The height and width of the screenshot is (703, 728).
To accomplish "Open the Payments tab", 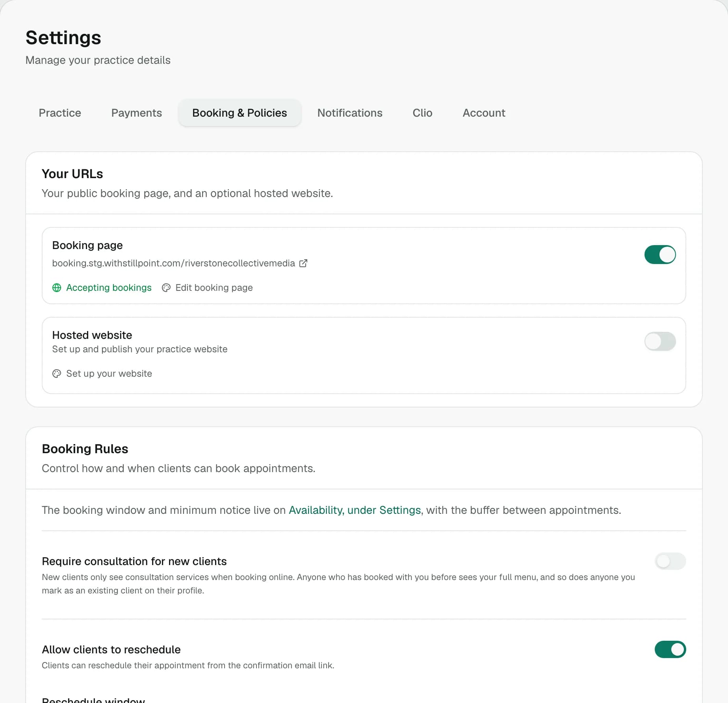I will pos(137,113).
